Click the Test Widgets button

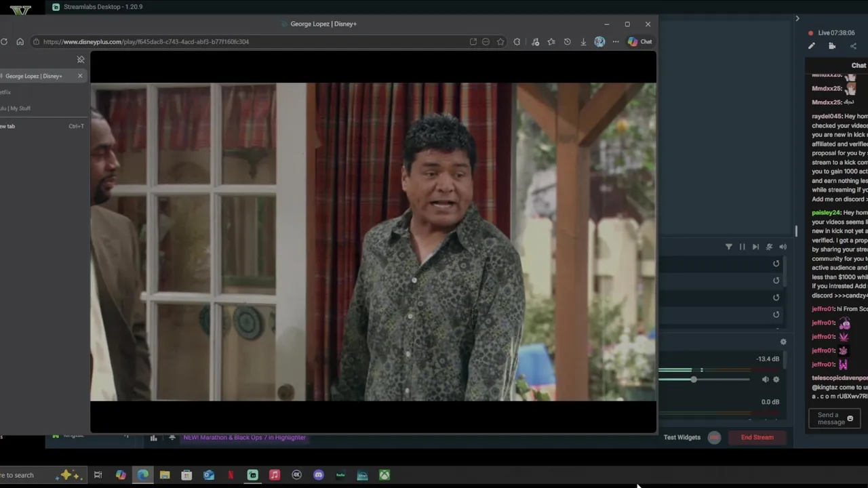(x=682, y=437)
